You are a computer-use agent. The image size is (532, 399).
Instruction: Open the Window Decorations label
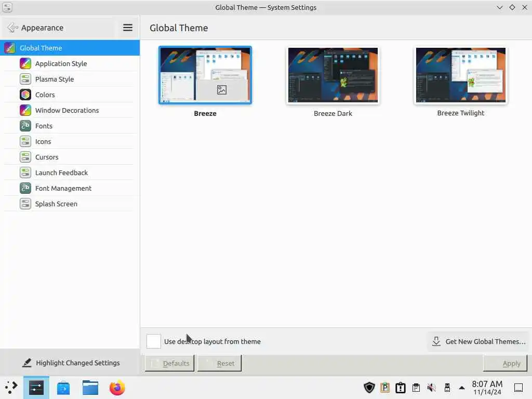tap(67, 110)
